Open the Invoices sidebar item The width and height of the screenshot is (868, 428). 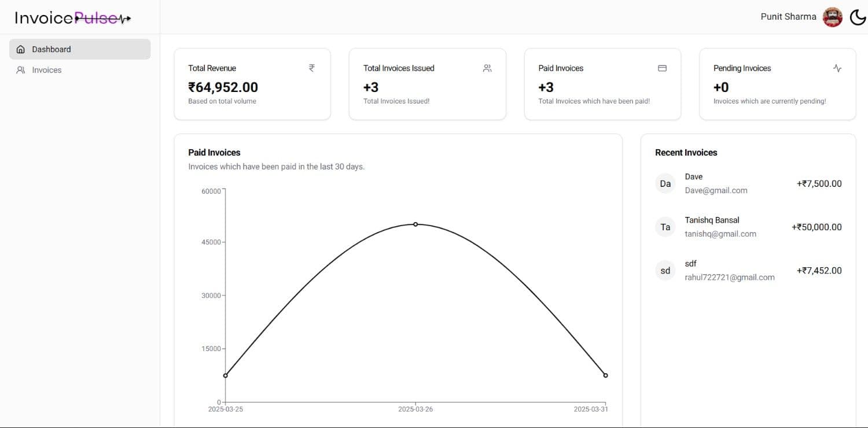click(80, 70)
